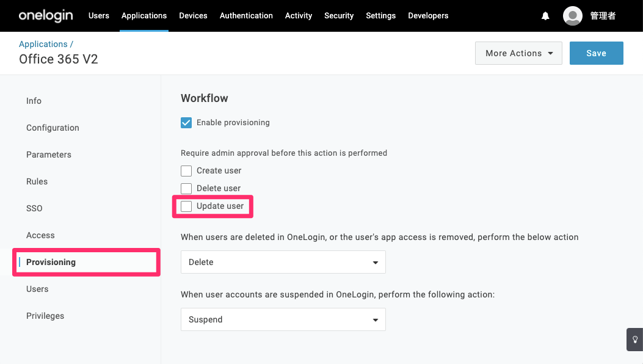This screenshot has height=364, width=643.
Task: Open the notifications bell
Action: pos(545,16)
